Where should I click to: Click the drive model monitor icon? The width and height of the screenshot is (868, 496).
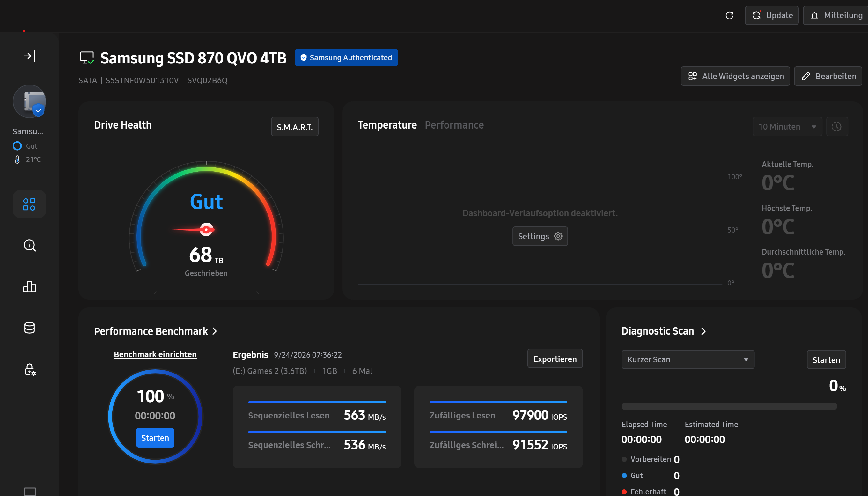(x=87, y=57)
